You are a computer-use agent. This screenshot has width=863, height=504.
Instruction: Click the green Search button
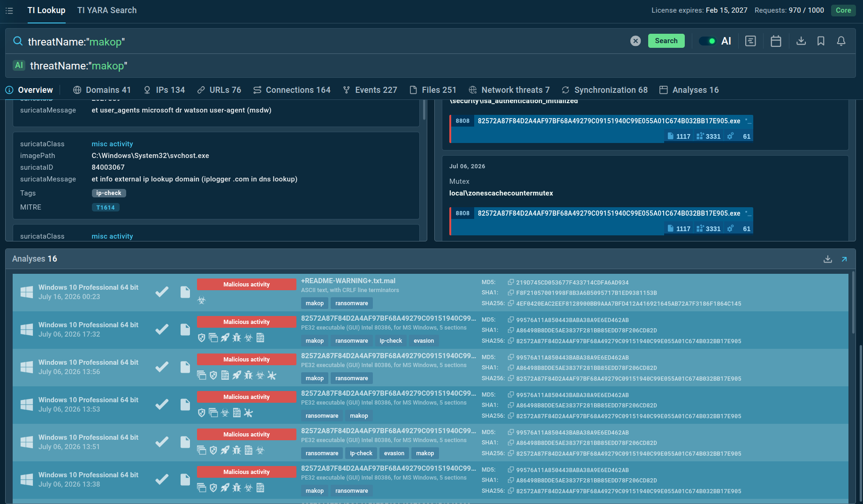[x=666, y=41]
